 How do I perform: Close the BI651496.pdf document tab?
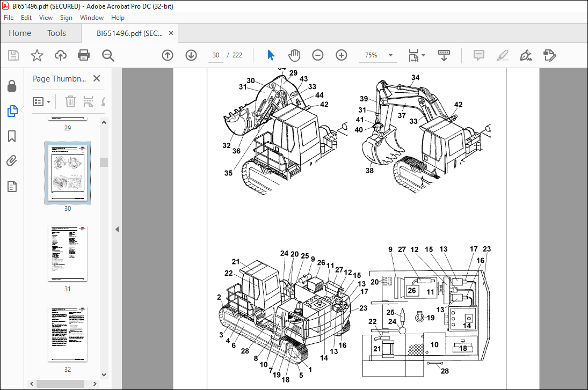(171, 33)
